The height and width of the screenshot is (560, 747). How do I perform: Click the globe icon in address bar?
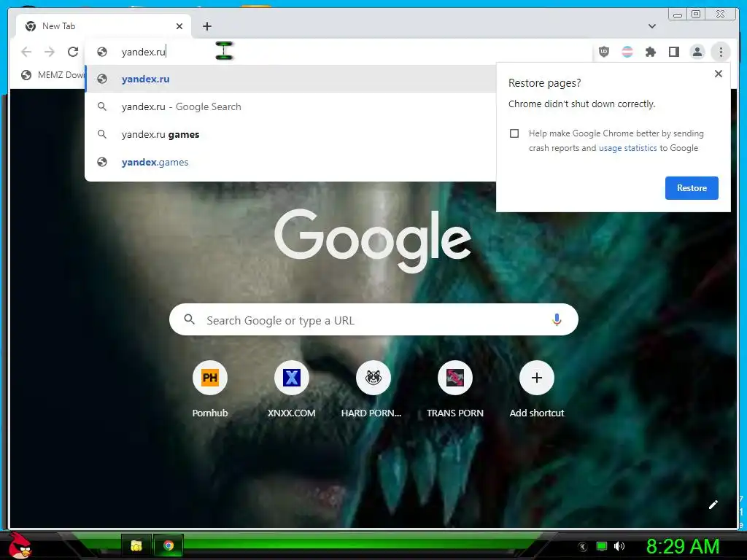coord(102,52)
